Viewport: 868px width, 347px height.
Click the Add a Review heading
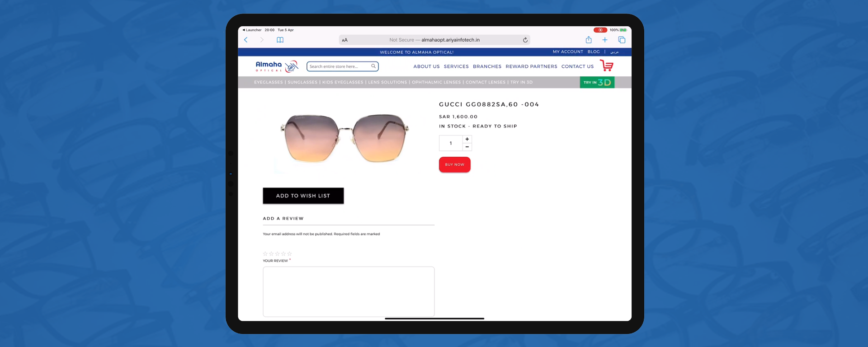coord(283,219)
